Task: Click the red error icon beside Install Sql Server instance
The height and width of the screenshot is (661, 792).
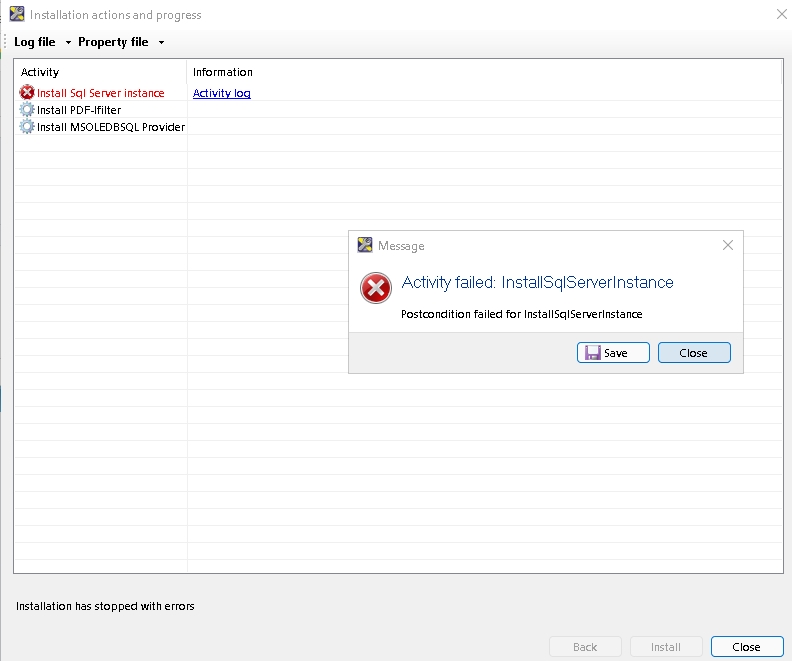Action: (x=27, y=93)
